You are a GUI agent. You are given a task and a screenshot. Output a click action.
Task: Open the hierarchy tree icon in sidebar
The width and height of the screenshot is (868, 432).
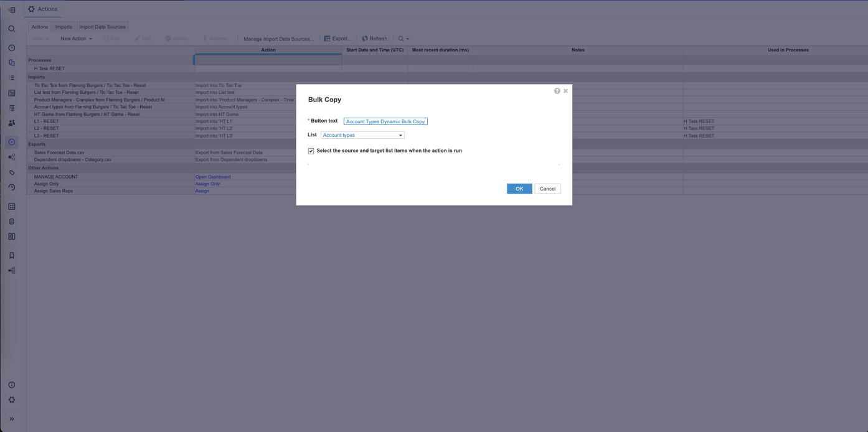[11, 271]
